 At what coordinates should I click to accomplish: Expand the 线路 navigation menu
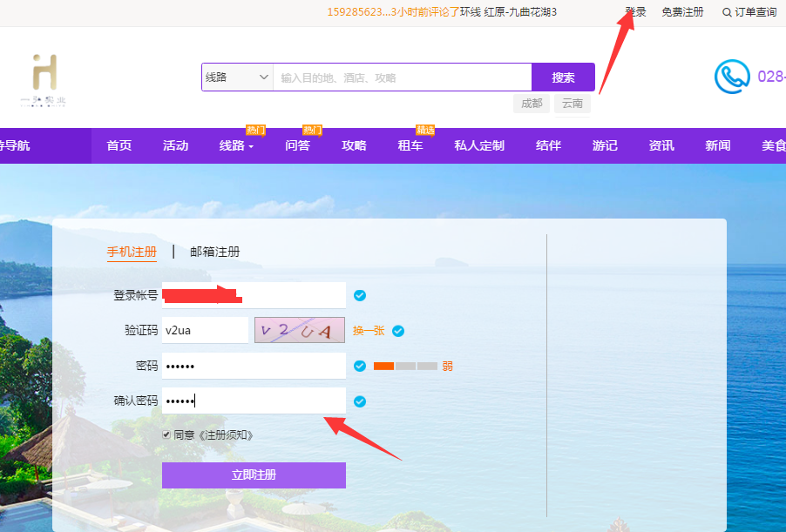pos(236,145)
